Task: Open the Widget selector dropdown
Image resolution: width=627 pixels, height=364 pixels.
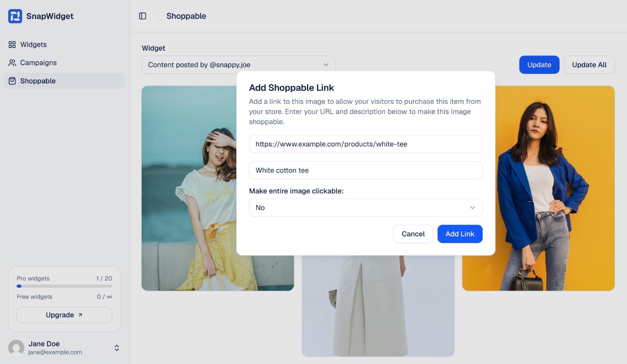Action: [x=238, y=65]
